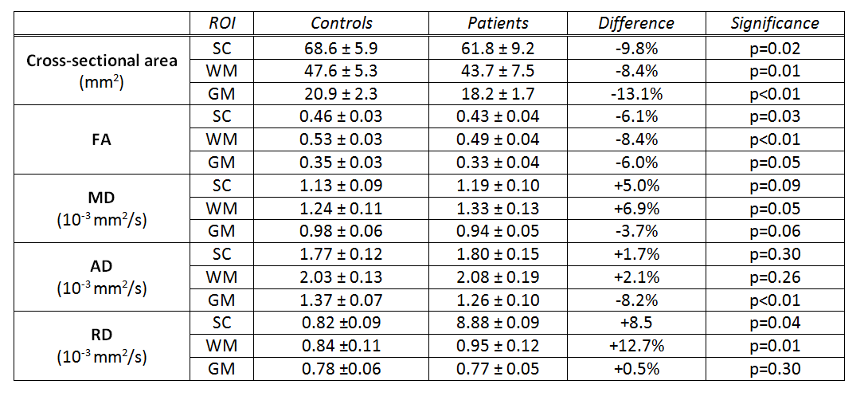Click the p=0.26 significance cell
Screen dimensions: 868x404
coord(774,279)
